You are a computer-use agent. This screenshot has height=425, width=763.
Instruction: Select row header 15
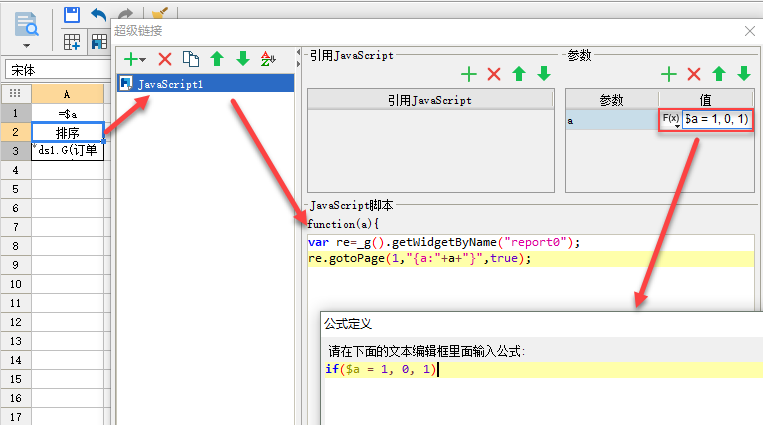tap(16, 379)
